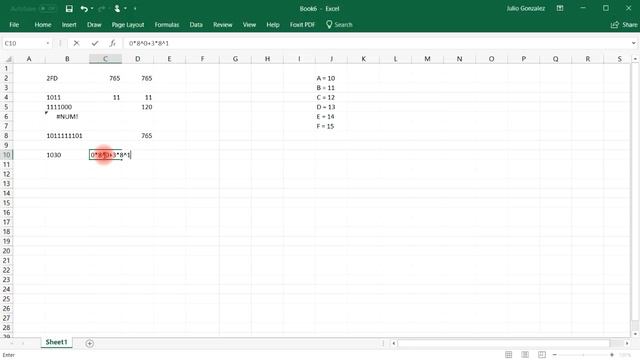Switch to the Home tab

click(43, 25)
